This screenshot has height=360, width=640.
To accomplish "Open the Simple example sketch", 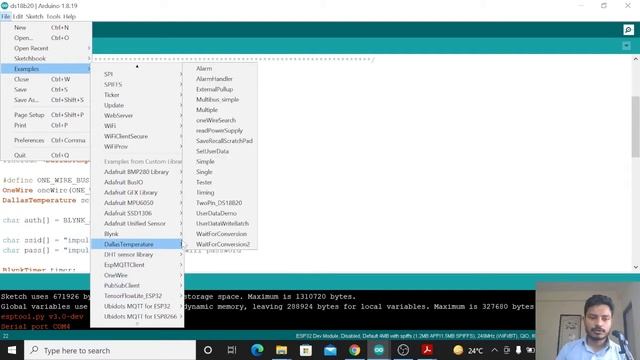I will click(x=220, y=162).
